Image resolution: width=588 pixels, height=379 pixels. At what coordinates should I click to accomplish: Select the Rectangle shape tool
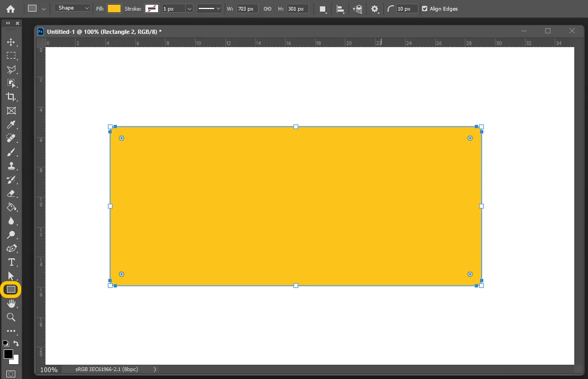pos(11,290)
